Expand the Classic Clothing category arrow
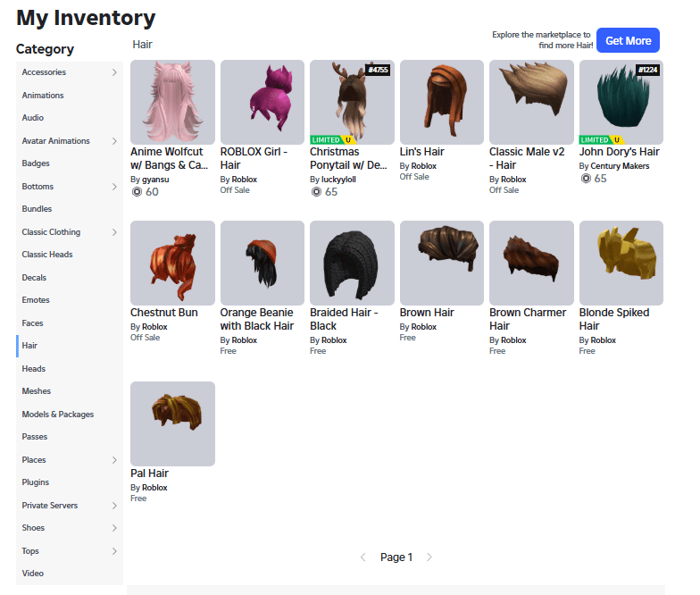700x595 pixels. click(x=114, y=232)
